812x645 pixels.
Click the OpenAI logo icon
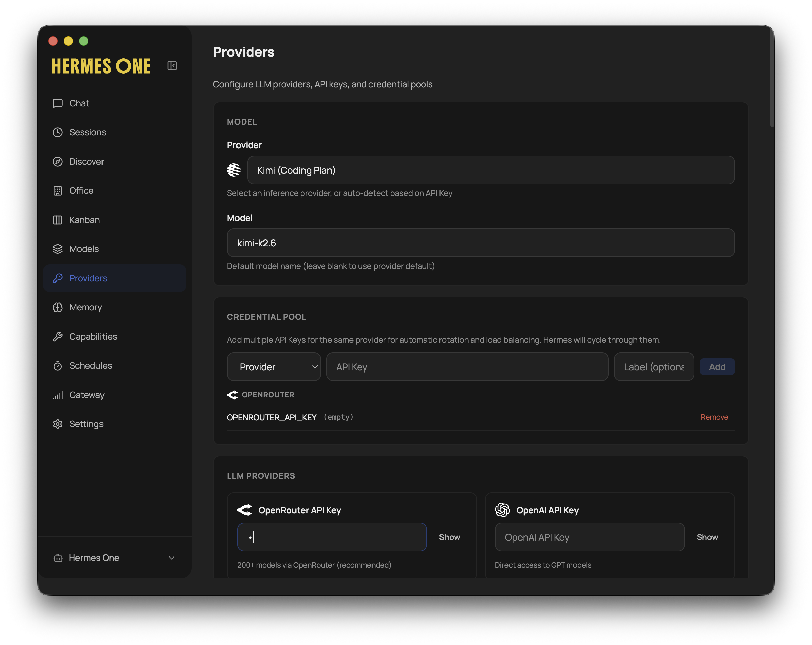click(x=502, y=510)
